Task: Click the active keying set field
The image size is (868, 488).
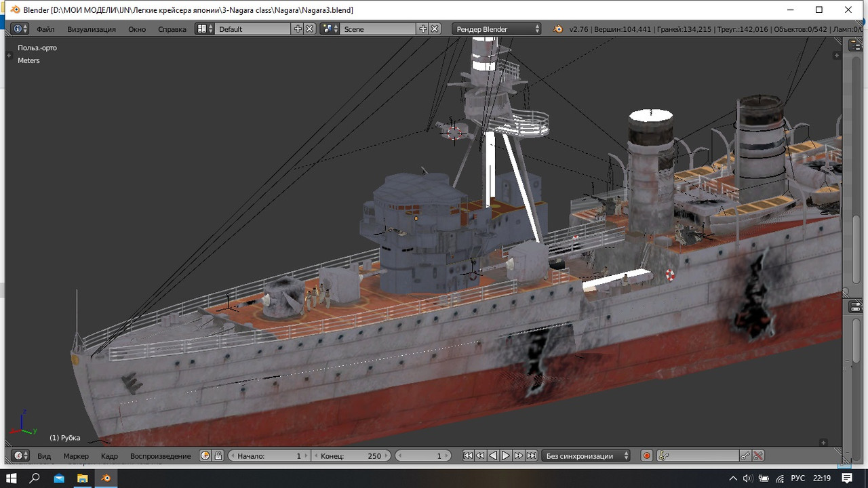Action: click(x=698, y=456)
